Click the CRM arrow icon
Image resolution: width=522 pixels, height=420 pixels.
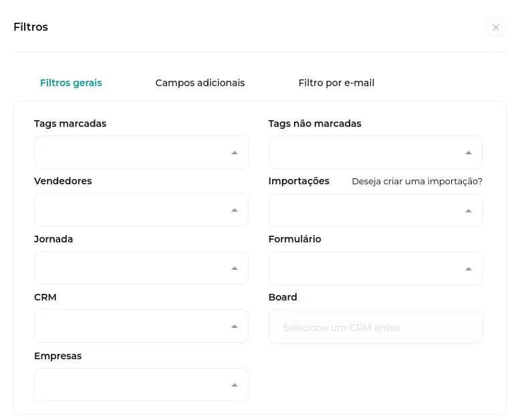(235, 327)
